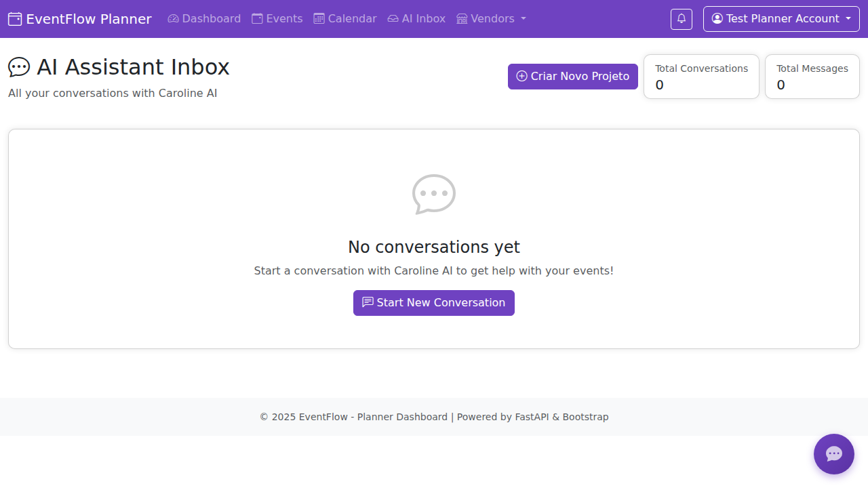Click the caret arrow on the account button
868x488 pixels.
[x=848, y=19]
